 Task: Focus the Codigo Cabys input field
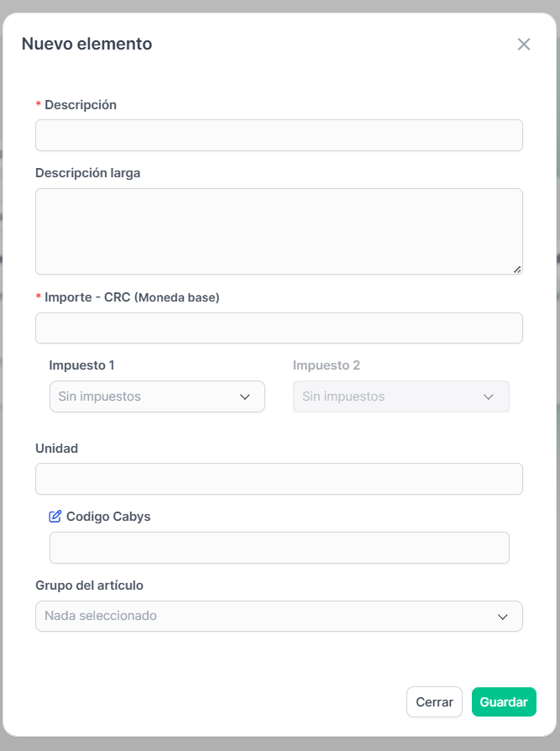[x=280, y=548]
